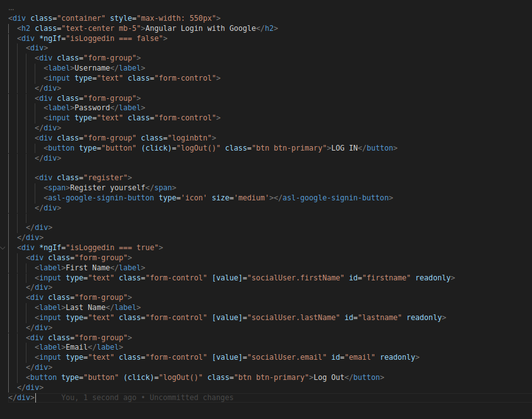Collapse the isLoggedin === true div fold arrow
The height and width of the screenshot is (419, 532).
(x=3, y=248)
